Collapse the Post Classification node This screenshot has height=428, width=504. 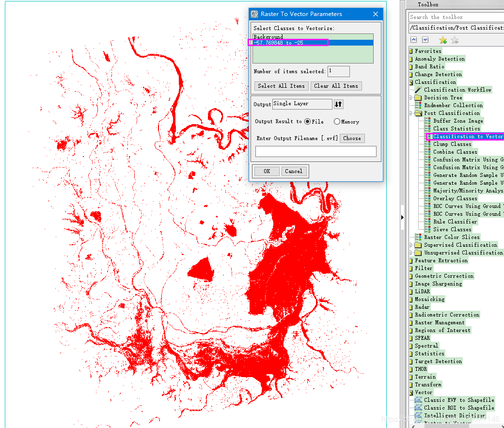[411, 113]
